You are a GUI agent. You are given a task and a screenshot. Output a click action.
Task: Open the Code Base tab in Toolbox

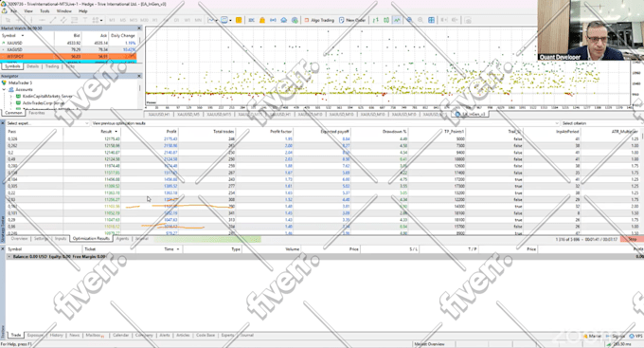[206, 336]
